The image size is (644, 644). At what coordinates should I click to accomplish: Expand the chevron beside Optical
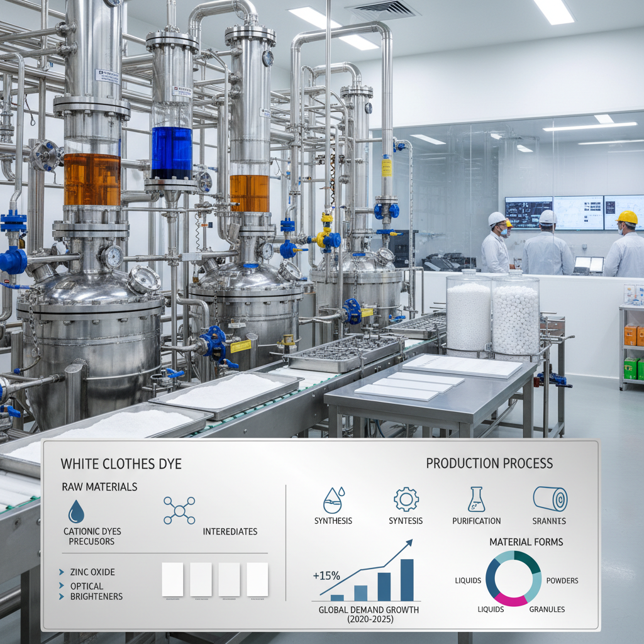pos(62,586)
